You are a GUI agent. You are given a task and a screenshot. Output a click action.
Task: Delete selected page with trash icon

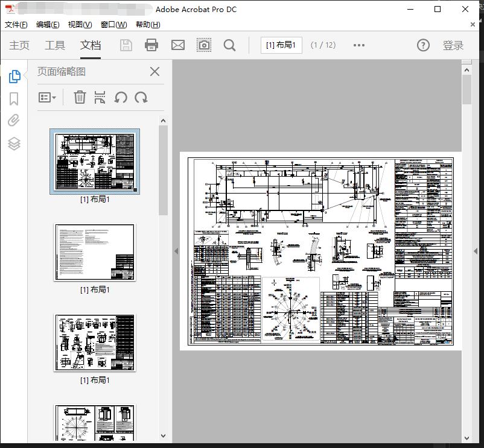pos(80,97)
